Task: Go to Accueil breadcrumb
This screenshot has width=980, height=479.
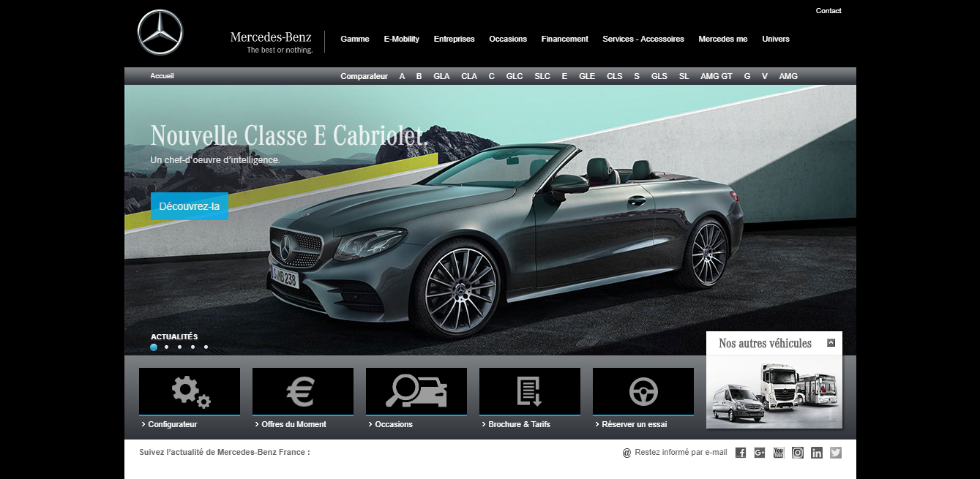Action: tap(162, 76)
